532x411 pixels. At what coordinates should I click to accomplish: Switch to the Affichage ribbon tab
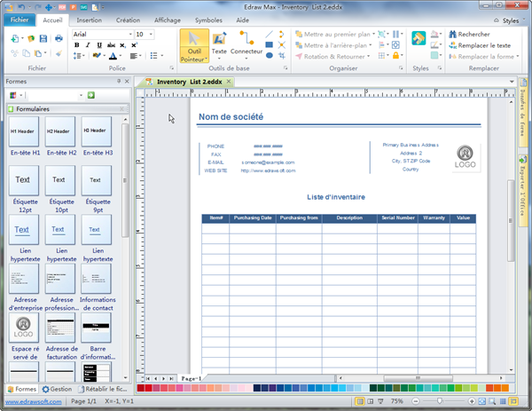click(168, 19)
